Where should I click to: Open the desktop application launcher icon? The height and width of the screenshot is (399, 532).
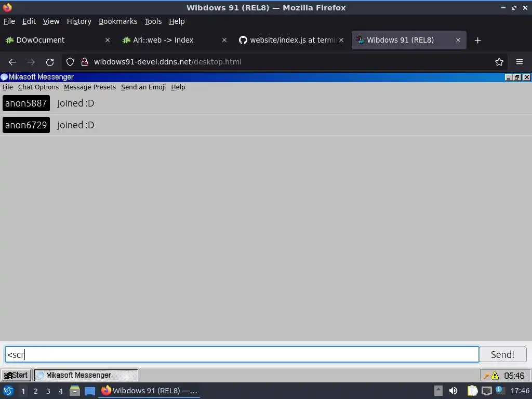coord(8,391)
